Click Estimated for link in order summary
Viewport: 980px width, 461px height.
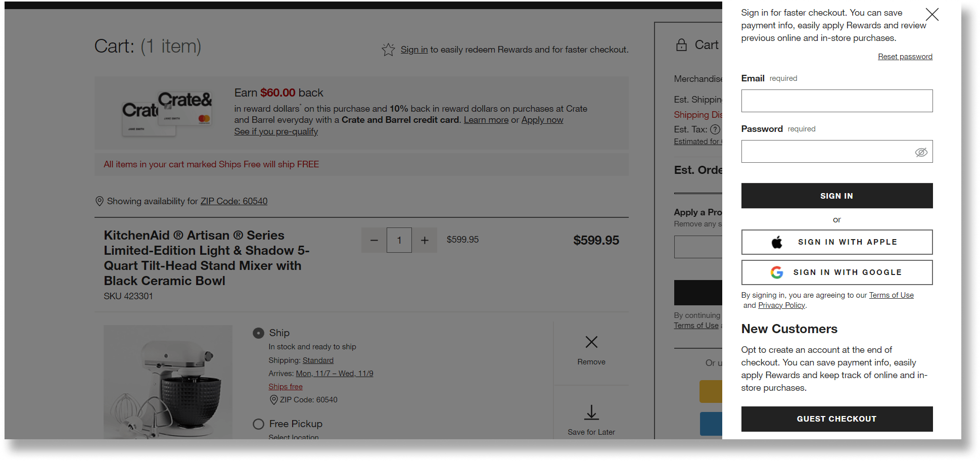click(698, 142)
